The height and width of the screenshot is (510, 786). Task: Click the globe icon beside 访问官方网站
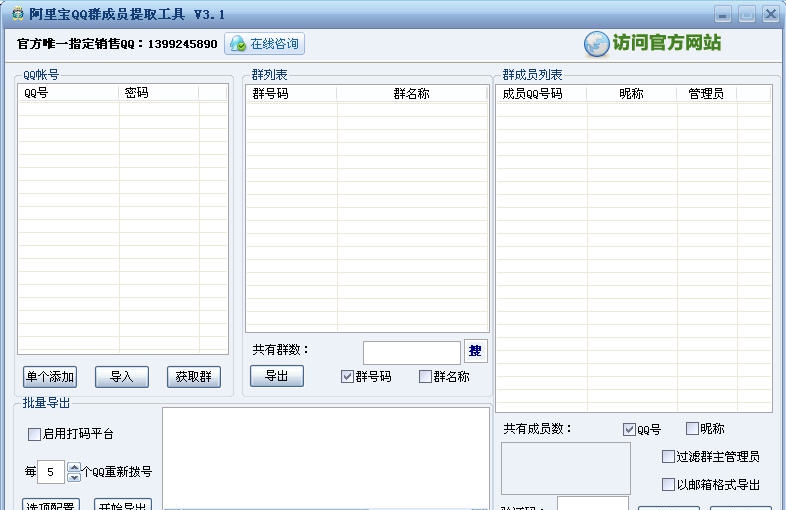[596, 44]
